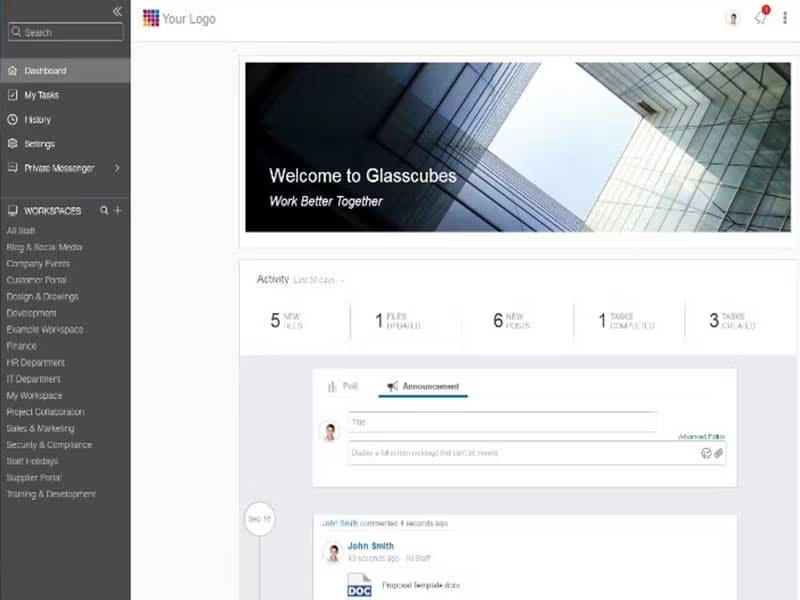Open Proposal Template docx file
Image resolution: width=800 pixels, height=600 pixels.
tap(421, 585)
